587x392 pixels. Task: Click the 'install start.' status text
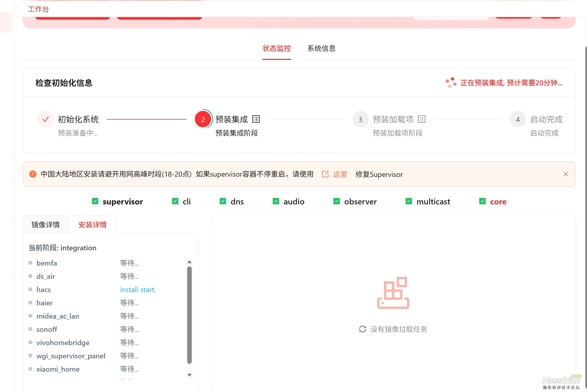138,290
